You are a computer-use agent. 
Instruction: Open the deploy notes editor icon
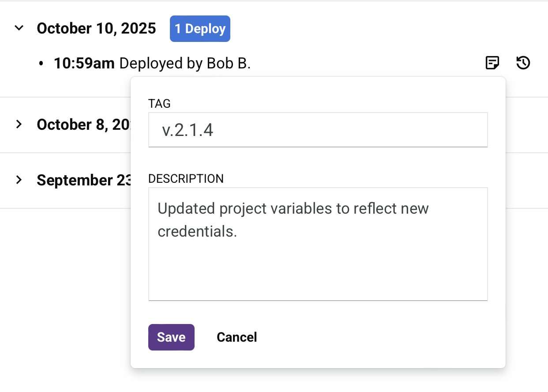492,63
